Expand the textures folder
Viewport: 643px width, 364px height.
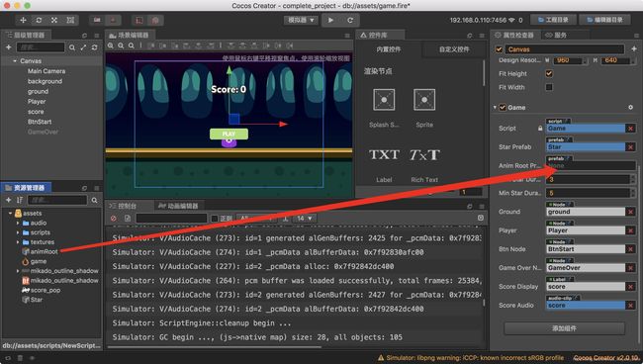point(18,242)
